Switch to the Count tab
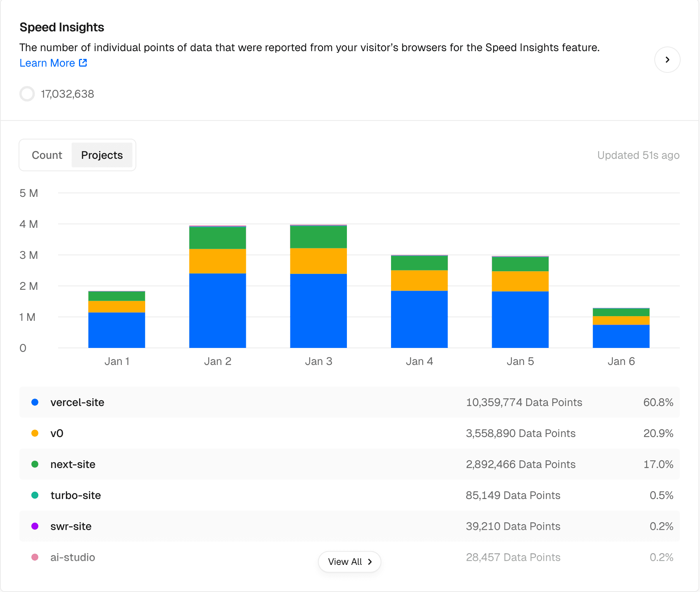Viewport: 700px width, 592px height. pyautogui.click(x=47, y=155)
